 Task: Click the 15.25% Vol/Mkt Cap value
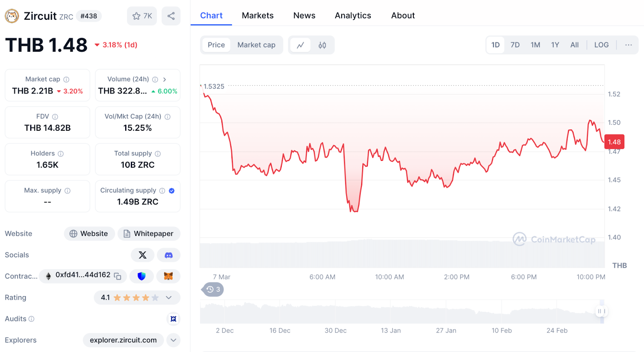coord(138,128)
